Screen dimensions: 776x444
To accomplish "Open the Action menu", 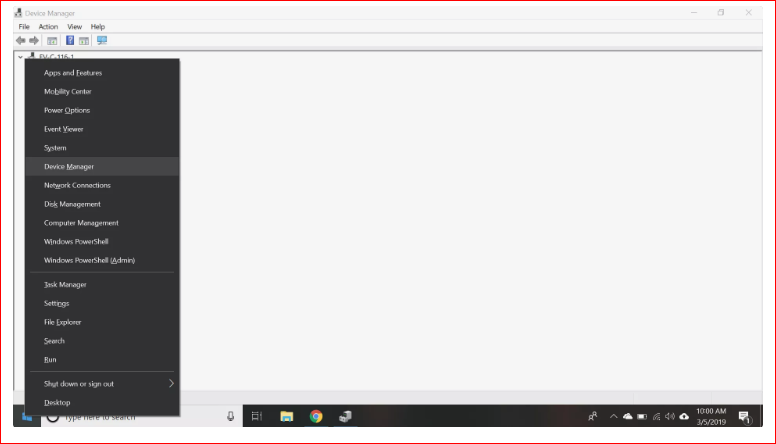I will [x=48, y=27].
